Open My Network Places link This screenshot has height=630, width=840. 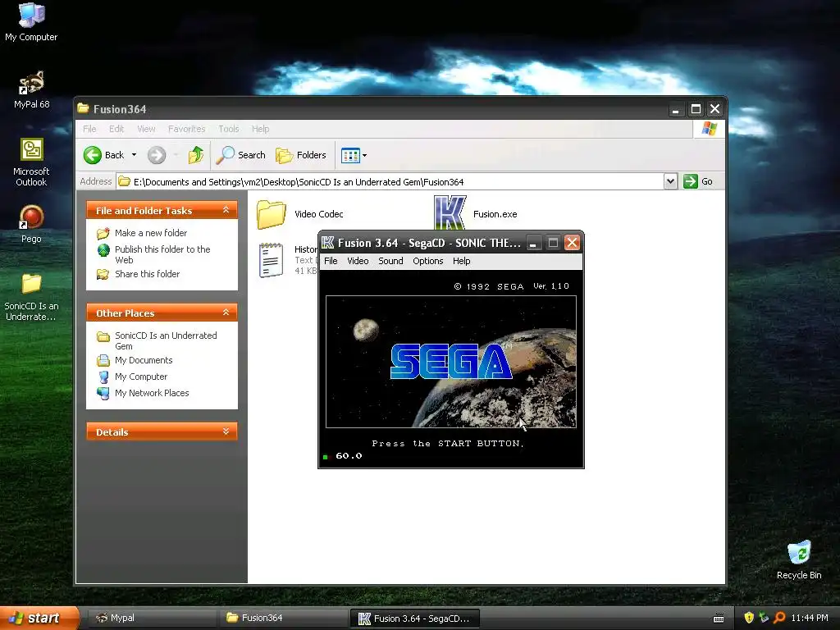[152, 393]
